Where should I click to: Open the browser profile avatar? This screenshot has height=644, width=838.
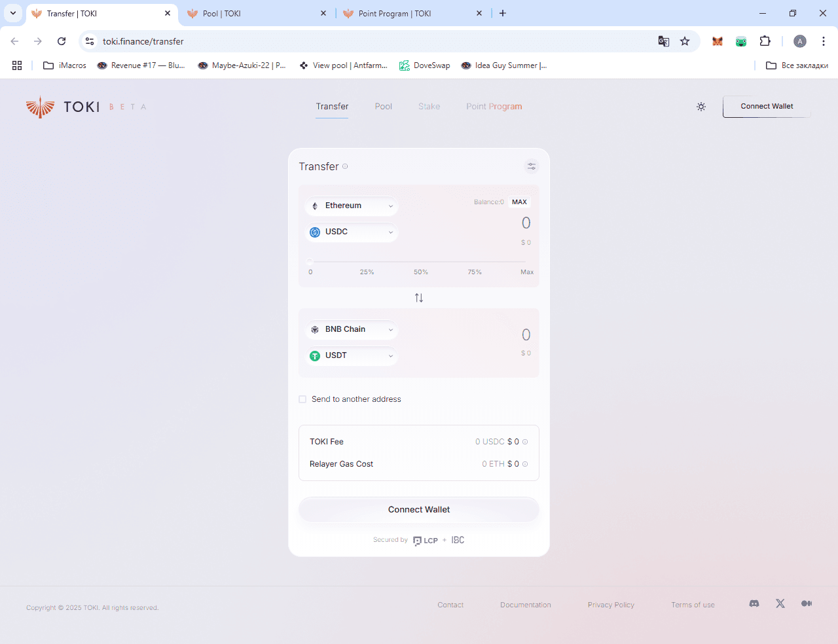click(x=800, y=41)
